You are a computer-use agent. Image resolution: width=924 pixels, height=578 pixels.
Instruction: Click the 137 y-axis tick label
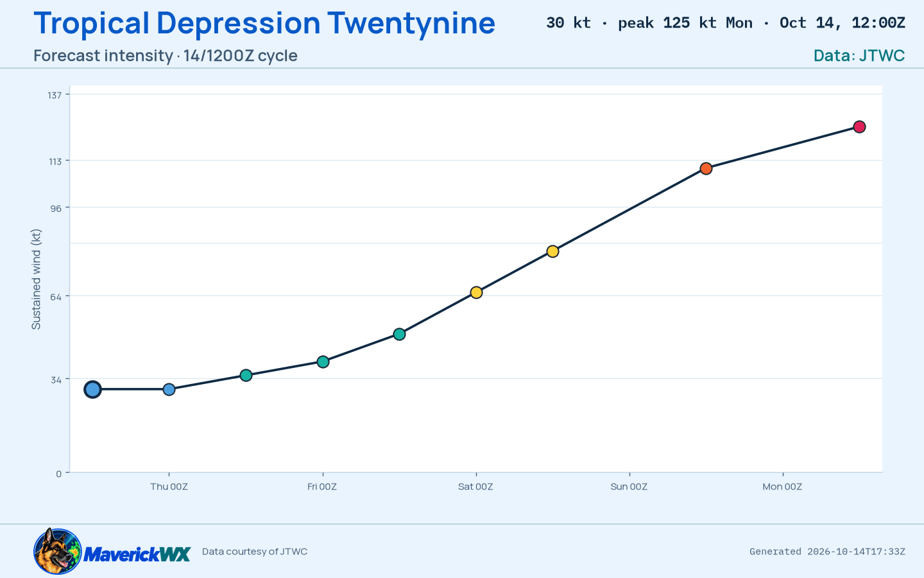click(55, 95)
